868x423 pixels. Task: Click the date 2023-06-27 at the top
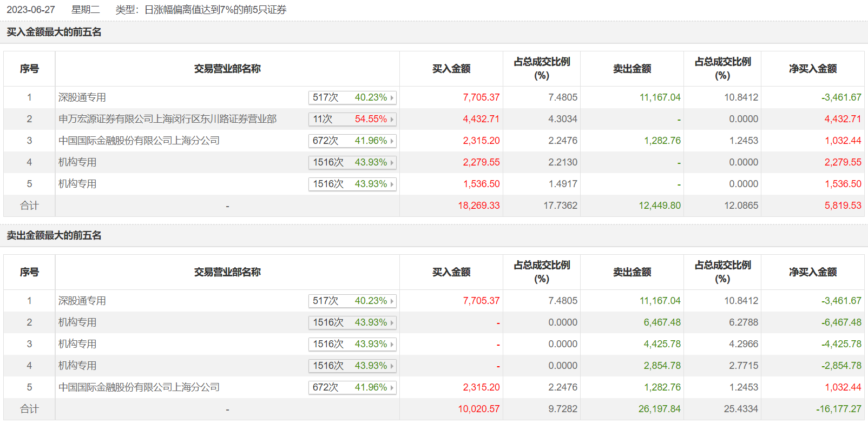(x=31, y=10)
